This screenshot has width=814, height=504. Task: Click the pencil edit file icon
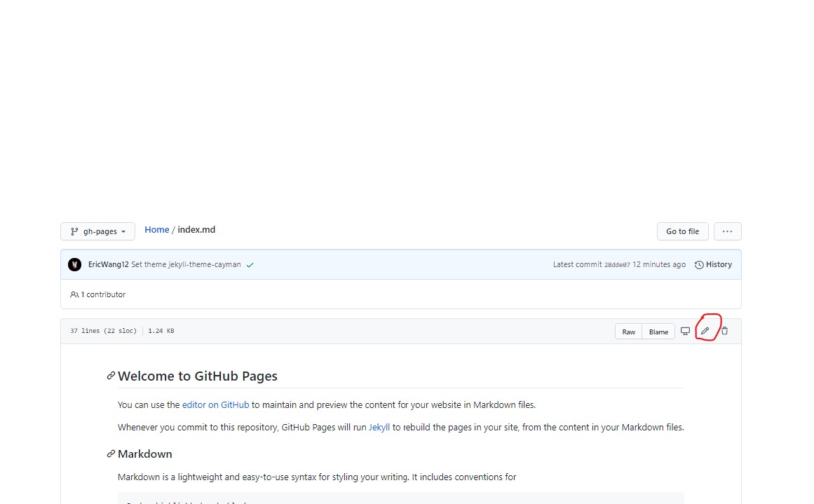click(x=705, y=331)
